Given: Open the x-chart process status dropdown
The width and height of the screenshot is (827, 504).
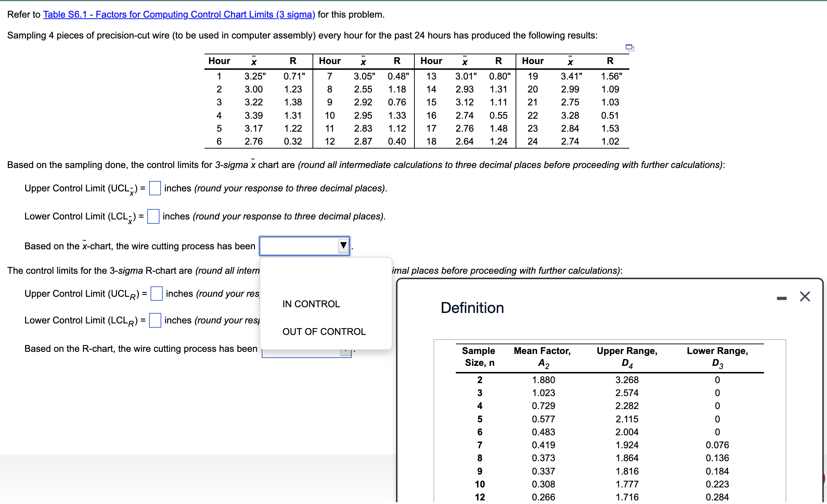Looking at the screenshot, I should (x=305, y=246).
